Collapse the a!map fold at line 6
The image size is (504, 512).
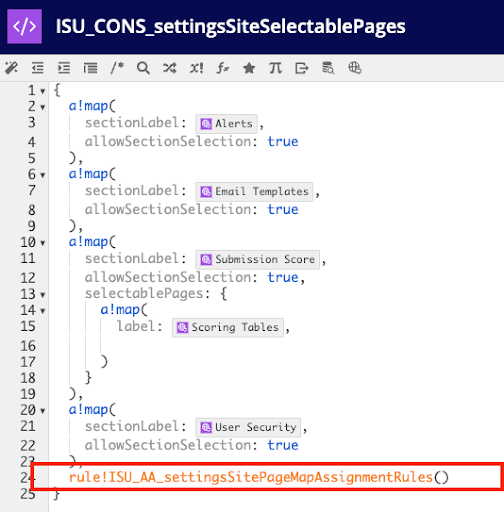[43, 175]
